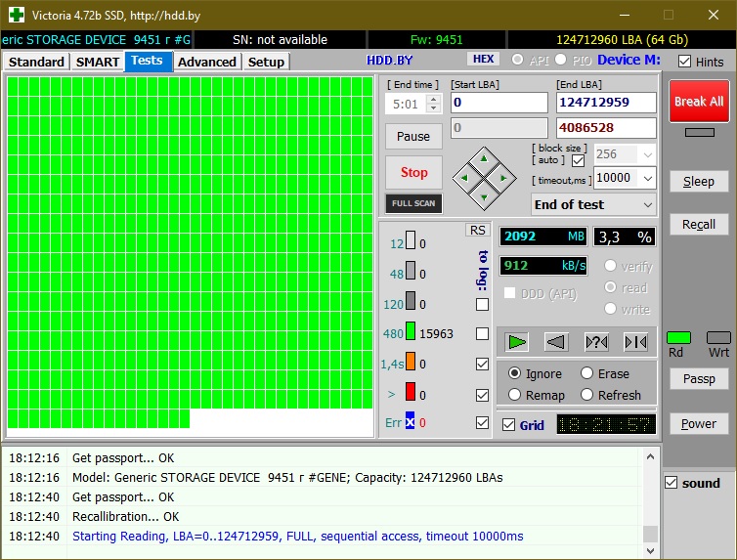Click the reverse scan direction icon
This screenshot has width=737, height=560.
click(556, 342)
